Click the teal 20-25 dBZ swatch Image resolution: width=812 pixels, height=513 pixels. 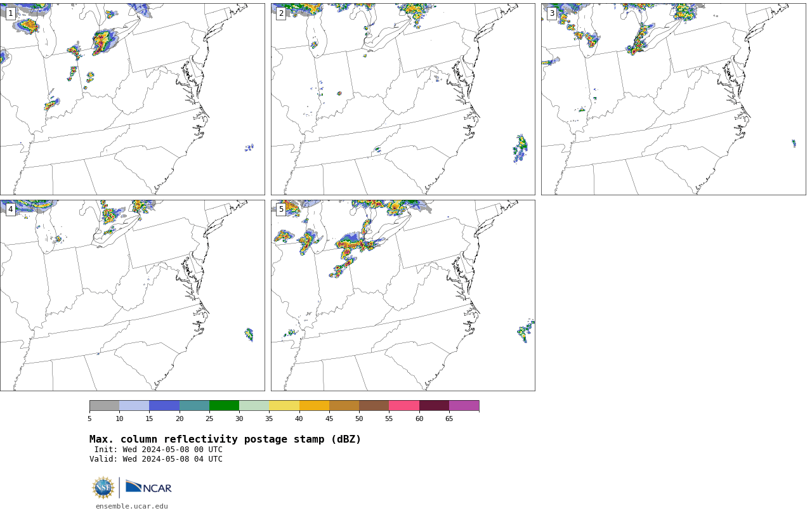(x=194, y=406)
